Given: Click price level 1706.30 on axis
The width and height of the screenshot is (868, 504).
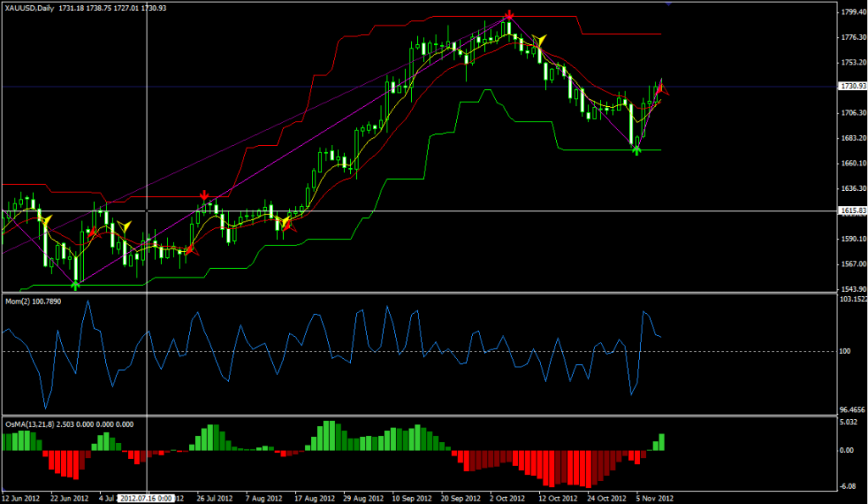Looking at the screenshot, I should point(854,113).
